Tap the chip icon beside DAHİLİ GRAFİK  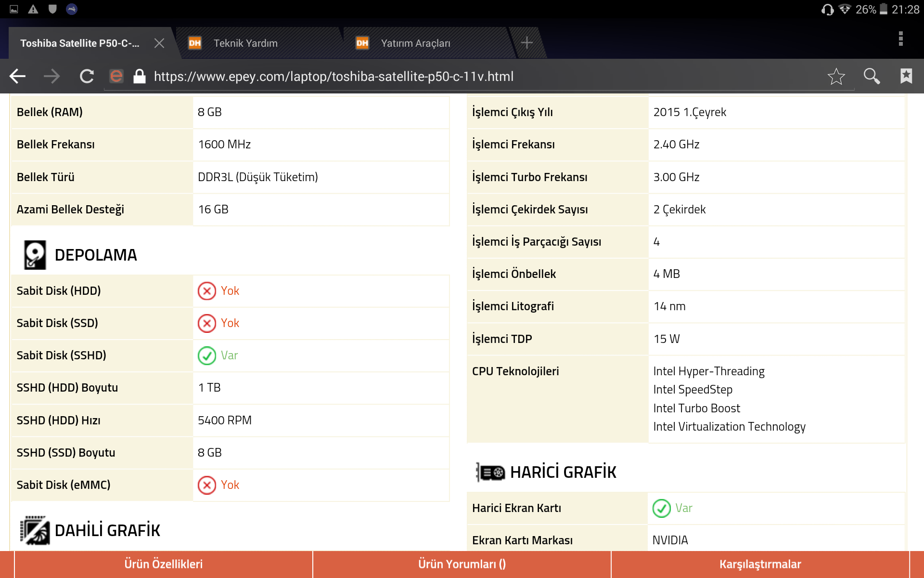click(x=35, y=530)
